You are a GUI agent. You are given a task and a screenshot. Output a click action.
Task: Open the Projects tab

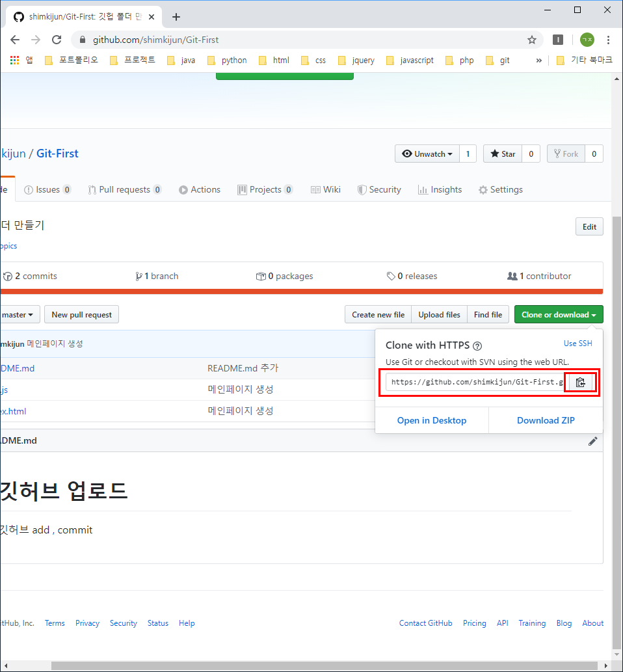265,190
